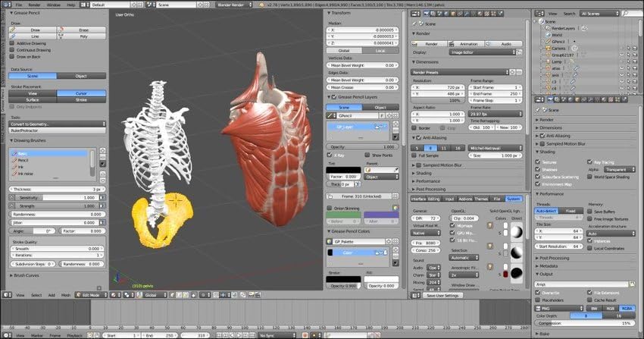Screen dimensions: 644x339
Task: Switch to the Themes preferences tab
Action: click(482, 199)
